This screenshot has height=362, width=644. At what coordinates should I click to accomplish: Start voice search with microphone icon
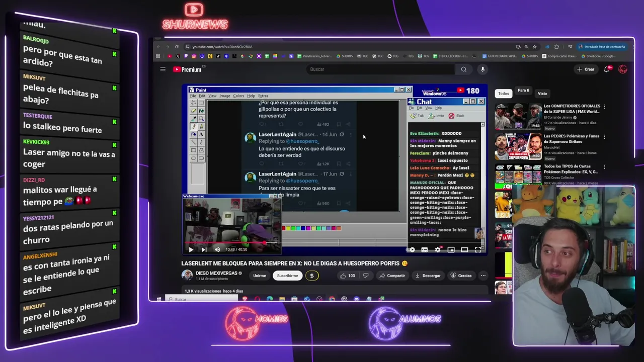tap(482, 69)
